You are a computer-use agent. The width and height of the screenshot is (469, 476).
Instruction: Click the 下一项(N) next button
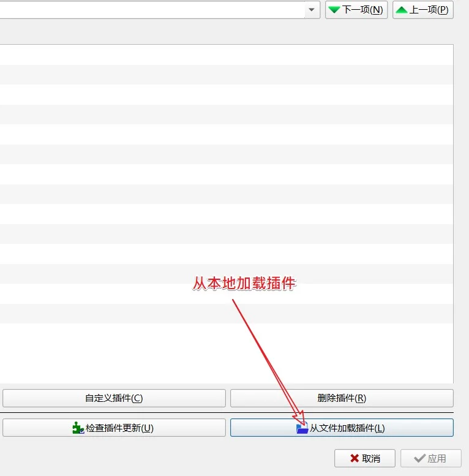tap(356, 10)
